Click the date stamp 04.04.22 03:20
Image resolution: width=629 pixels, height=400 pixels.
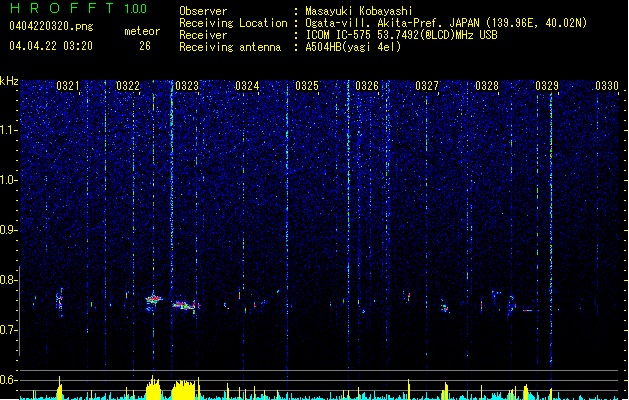(51, 46)
